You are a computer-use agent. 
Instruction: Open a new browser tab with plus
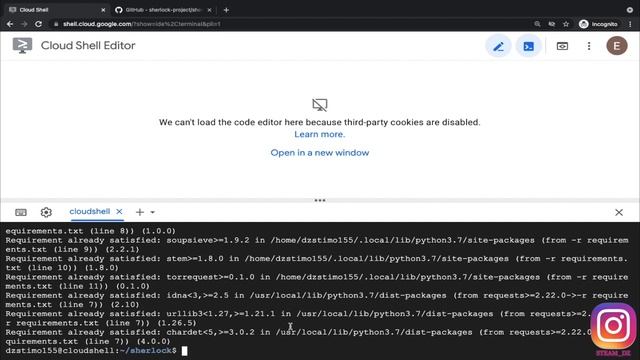point(226,10)
